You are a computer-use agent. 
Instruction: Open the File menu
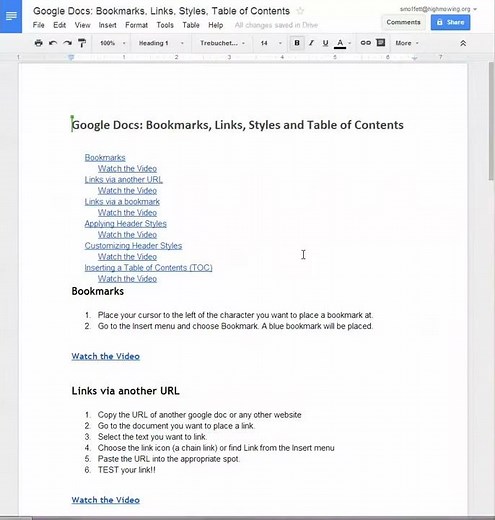pos(38,25)
